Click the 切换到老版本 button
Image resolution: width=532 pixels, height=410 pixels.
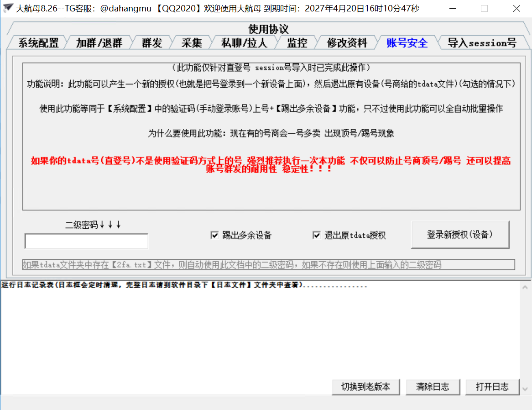[365, 387]
